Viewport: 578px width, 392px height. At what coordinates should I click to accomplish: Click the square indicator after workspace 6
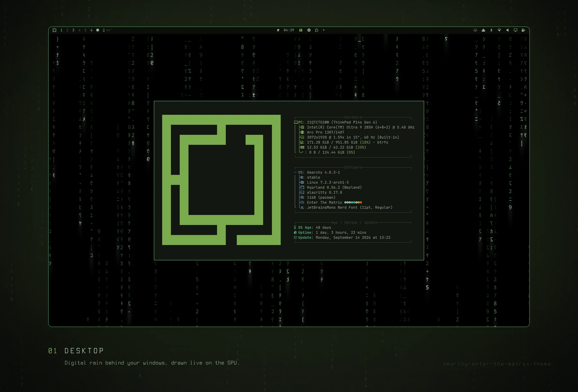[x=98, y=30]
